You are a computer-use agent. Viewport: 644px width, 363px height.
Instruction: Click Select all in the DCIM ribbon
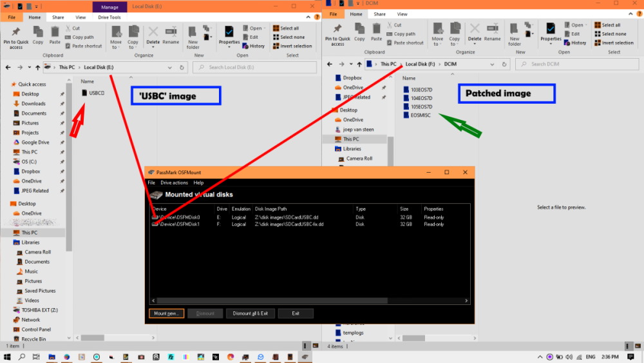[607, 25]
